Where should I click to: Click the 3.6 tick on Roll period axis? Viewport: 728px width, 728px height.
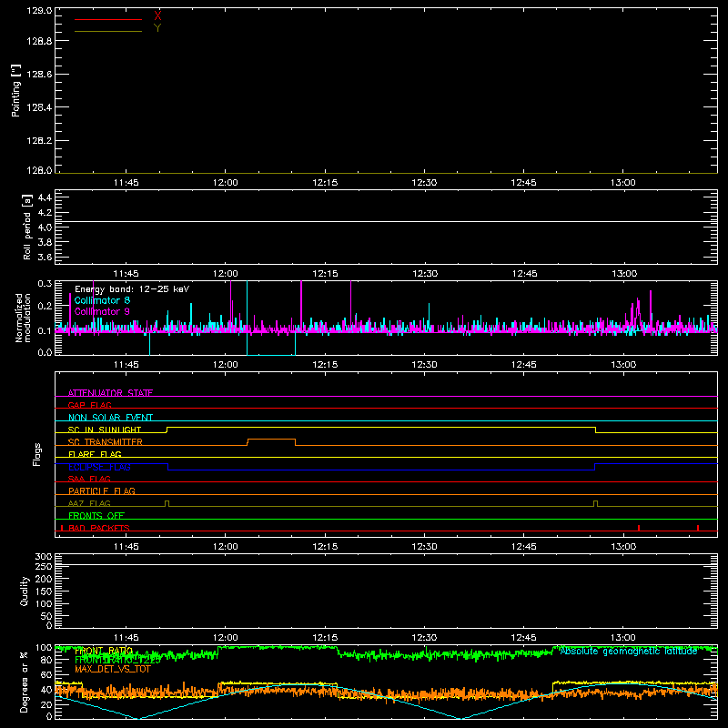coord(45,257)
